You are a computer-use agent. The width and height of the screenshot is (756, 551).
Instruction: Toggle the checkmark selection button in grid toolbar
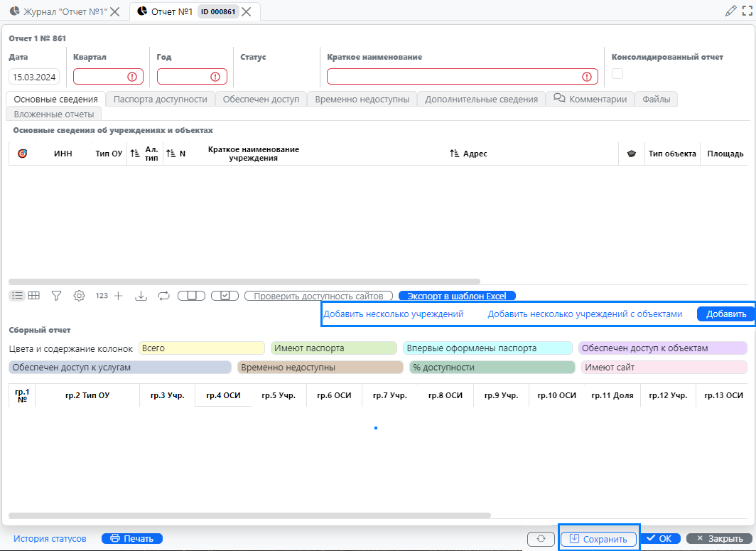(225, 296)
